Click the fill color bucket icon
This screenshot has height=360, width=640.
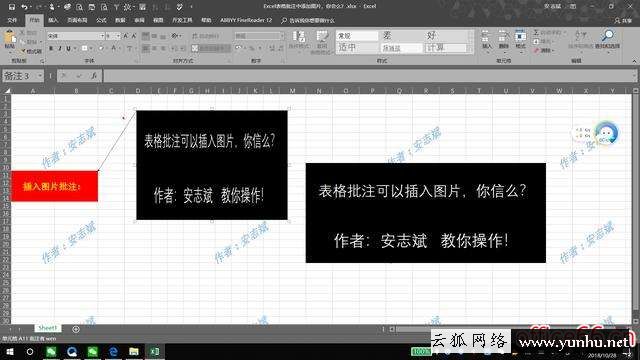pyautogui.click(x=100, y=49)
